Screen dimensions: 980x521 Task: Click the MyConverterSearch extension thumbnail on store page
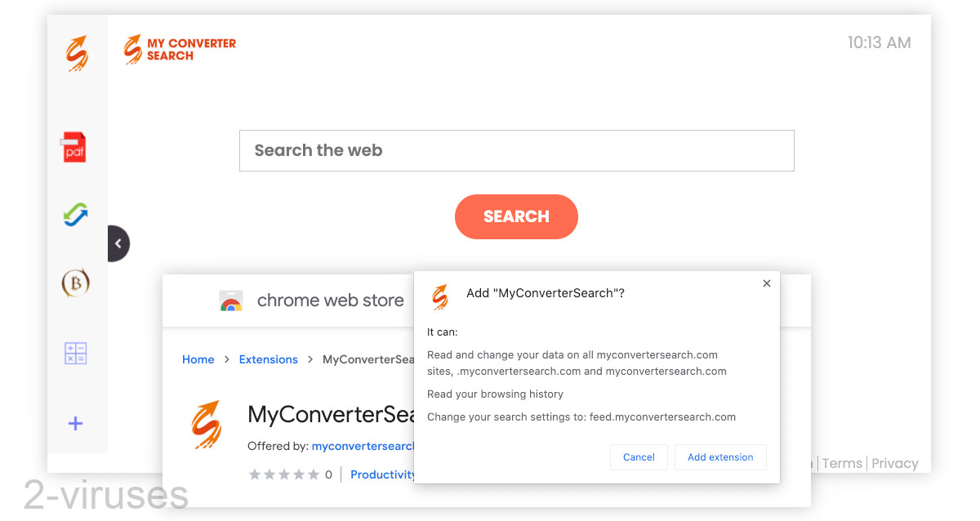[x=206, y=424]
